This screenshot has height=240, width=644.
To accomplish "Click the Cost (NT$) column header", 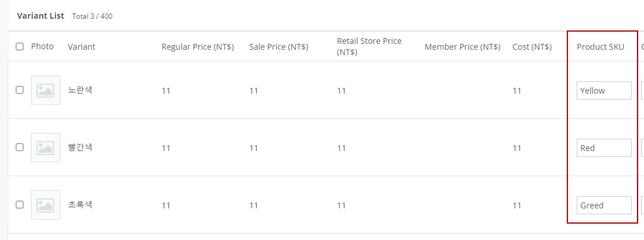I will (x=532, y=47).
